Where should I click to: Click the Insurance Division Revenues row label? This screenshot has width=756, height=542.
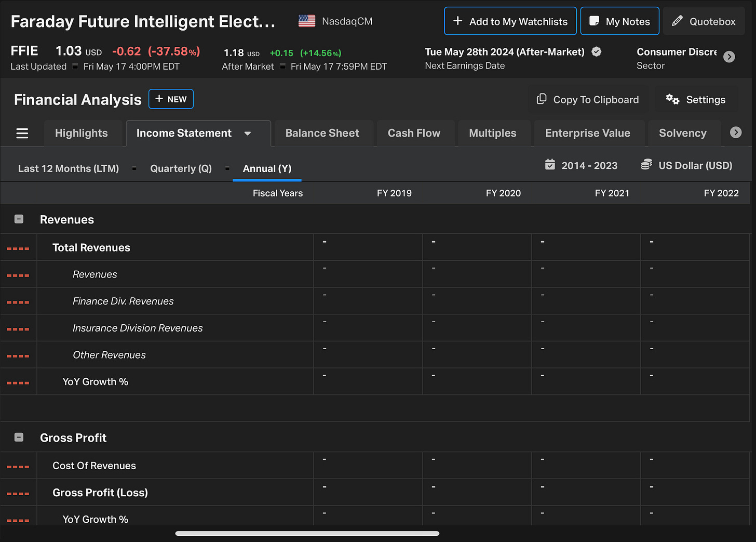click(138, 328)
